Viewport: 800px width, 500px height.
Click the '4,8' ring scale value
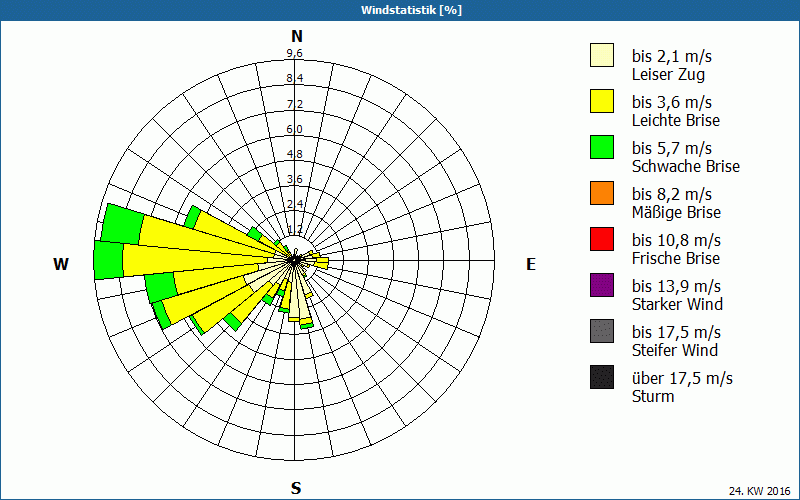point(294,154)
